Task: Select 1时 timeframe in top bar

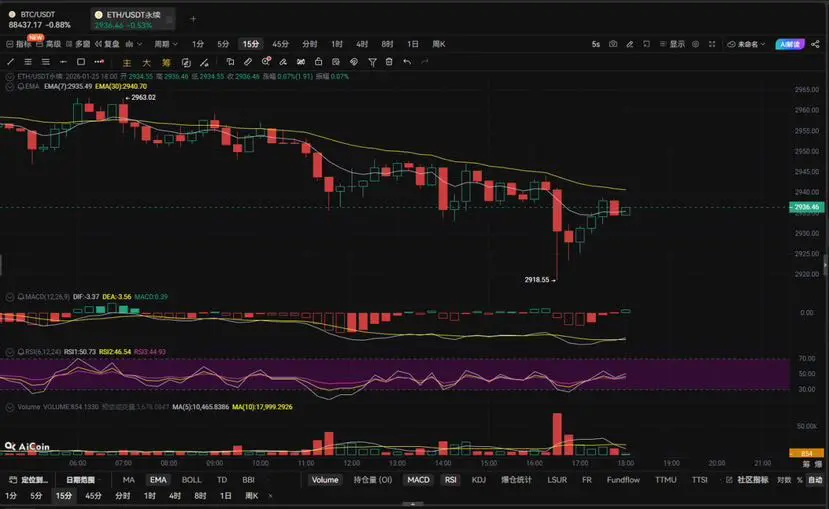Action: coord(337,44)
